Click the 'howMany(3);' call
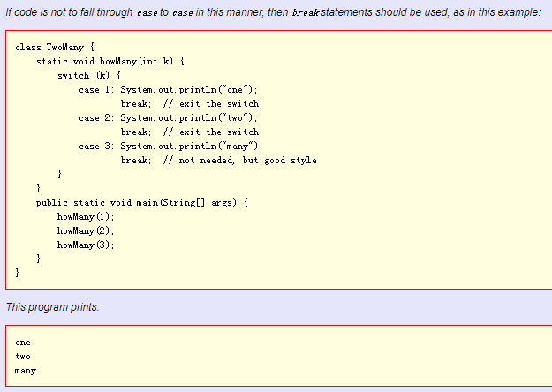The height and width of the screenshot is (392, 552). 86,245
